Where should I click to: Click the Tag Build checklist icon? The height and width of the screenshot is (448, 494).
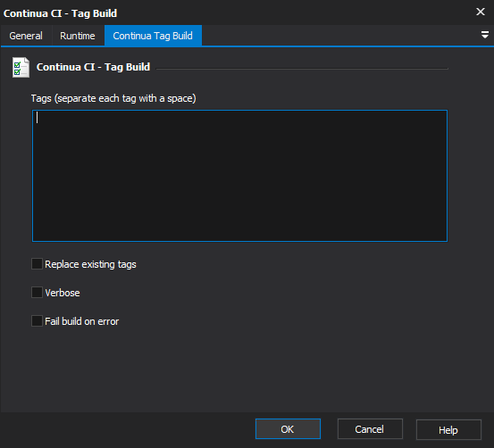click(21, 67)
